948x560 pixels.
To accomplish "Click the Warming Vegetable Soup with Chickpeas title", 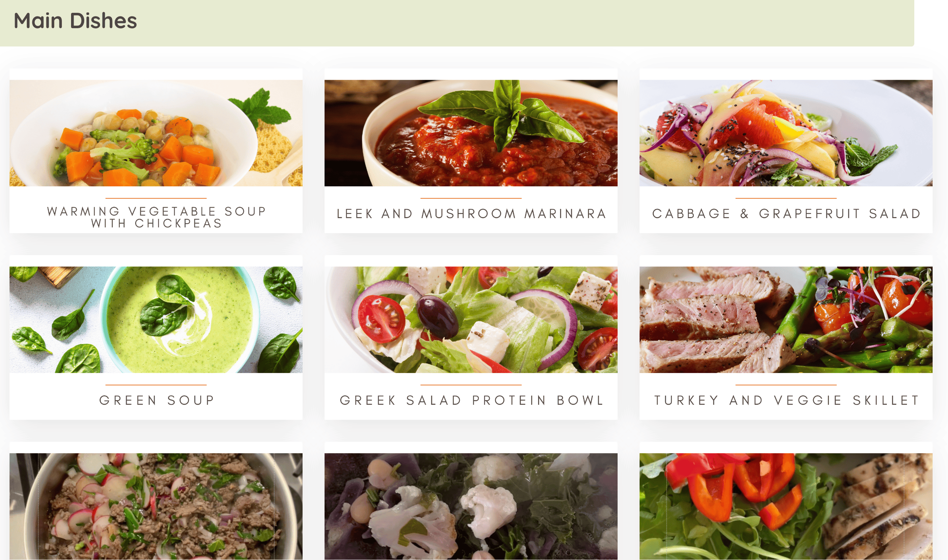I will tap(157, 217).
